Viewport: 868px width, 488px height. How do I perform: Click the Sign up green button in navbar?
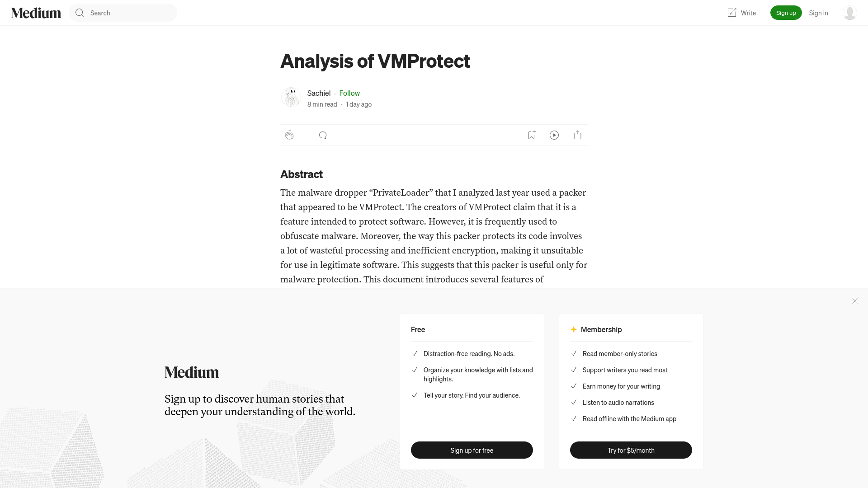tap(786, 13)
